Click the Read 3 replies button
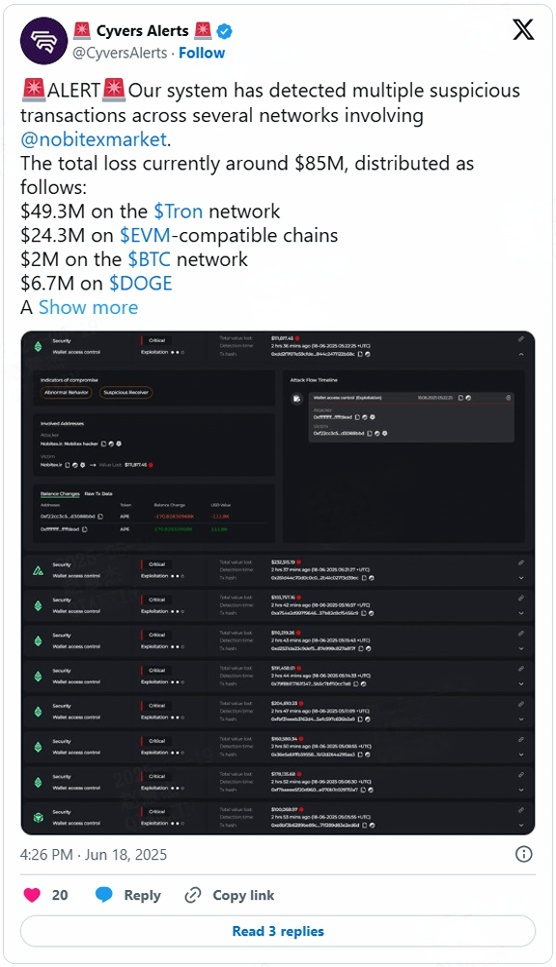556x967 pixels. coord(278,931)
